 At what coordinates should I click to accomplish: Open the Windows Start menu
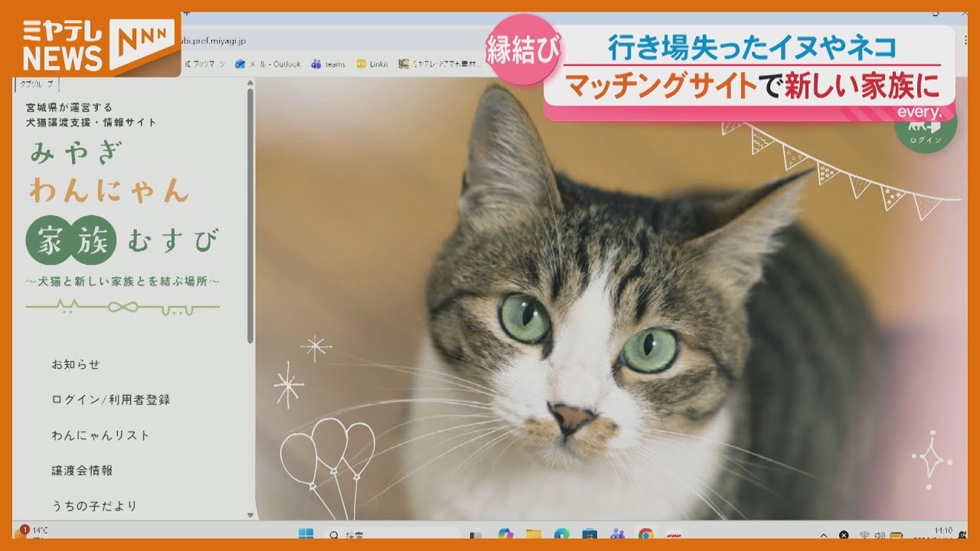coord(305,533)
